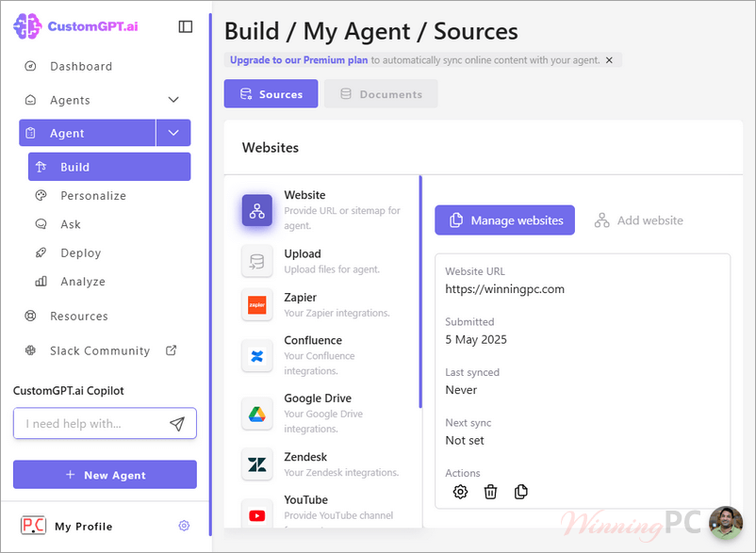Screen dimensions: 756x553
Task: Click the Next sync Not set value
Action: tap(465, 440)
